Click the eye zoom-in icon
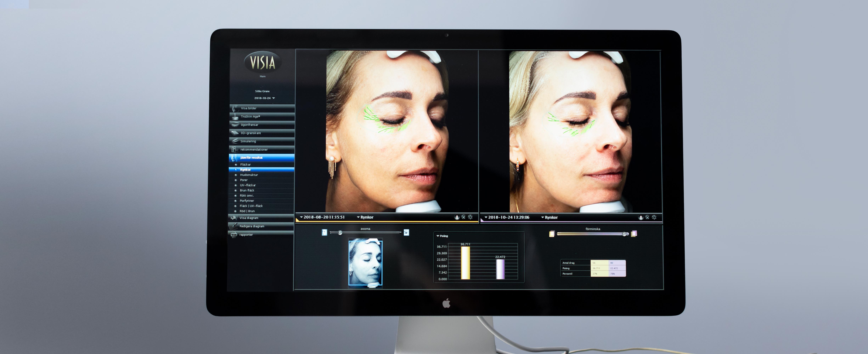 [x=406, y=232]
